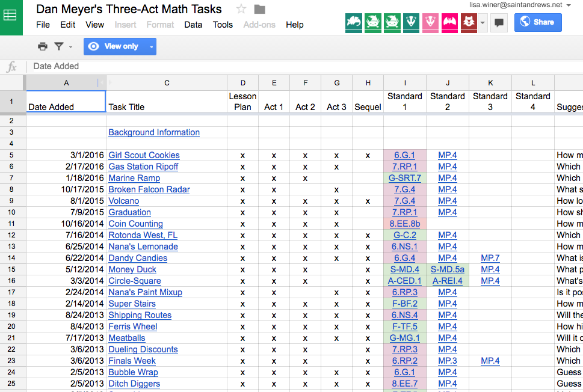Open the Background Information link
The image size is (583, 392).
153,132
